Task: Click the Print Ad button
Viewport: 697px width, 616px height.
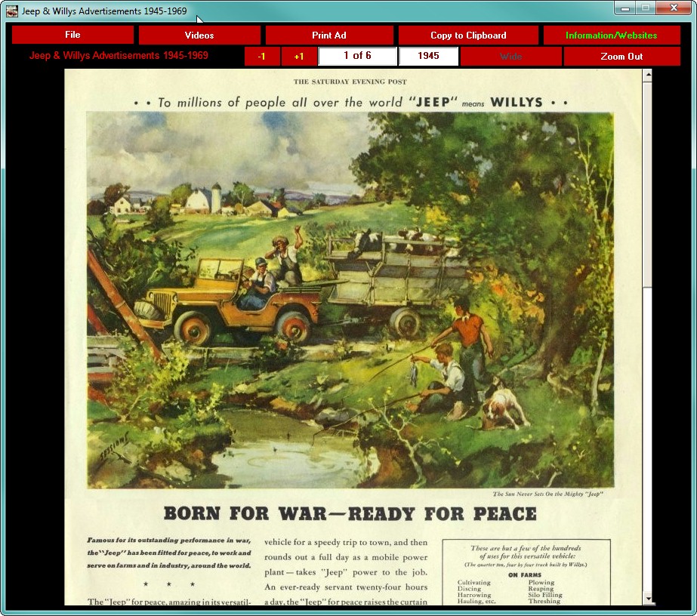Action: coord(329,35)
